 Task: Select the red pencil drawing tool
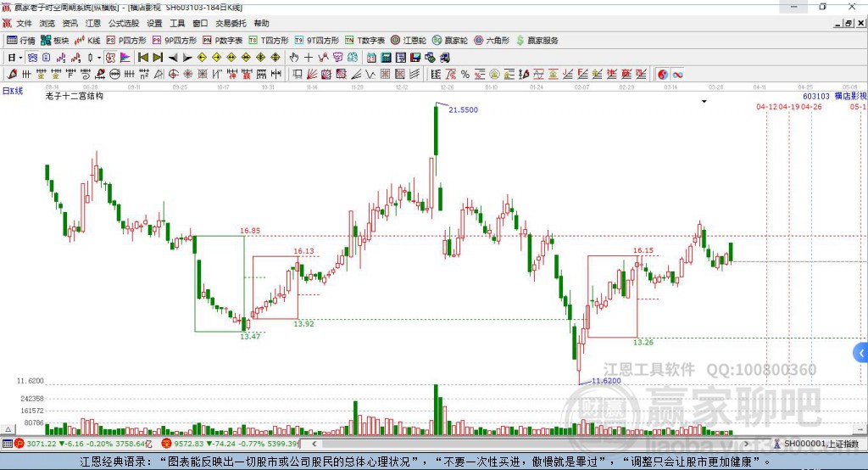click(12, 75)
